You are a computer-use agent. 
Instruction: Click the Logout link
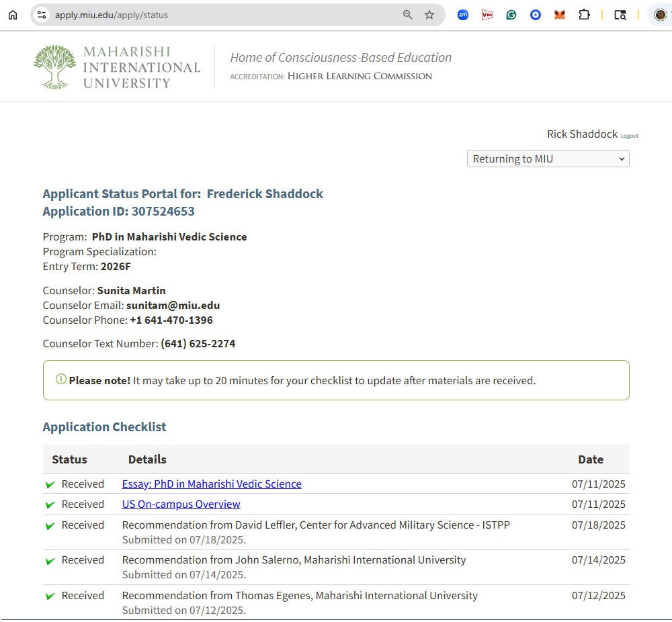pos(630,136)
